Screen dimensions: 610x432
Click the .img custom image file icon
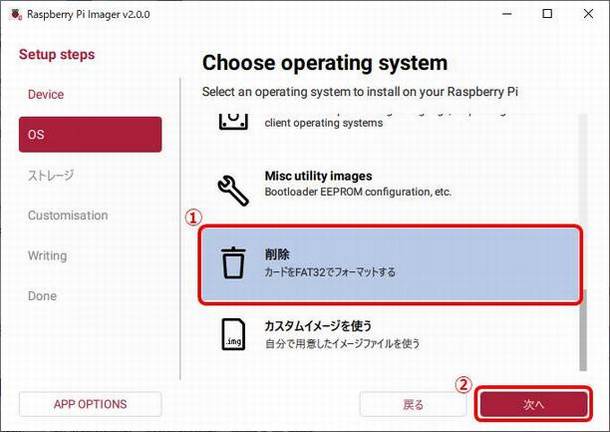(x=232, y=335)
